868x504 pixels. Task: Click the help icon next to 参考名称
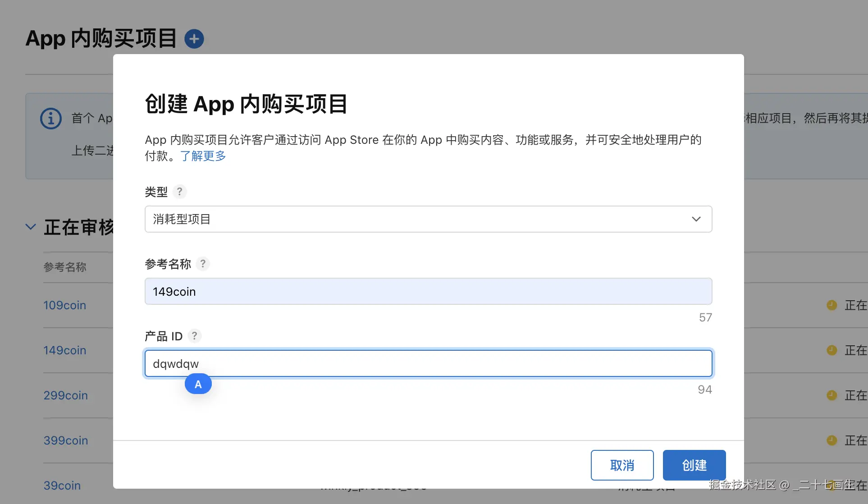point(203,264)
